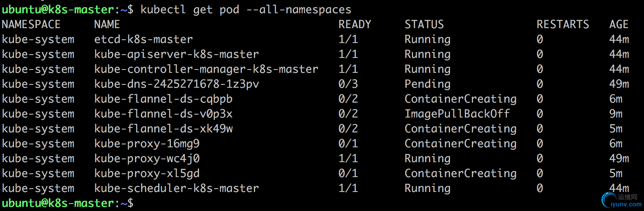This screenshot has height=211, width=644.
Task: Click the NAME column header
Action: (107, 24)
